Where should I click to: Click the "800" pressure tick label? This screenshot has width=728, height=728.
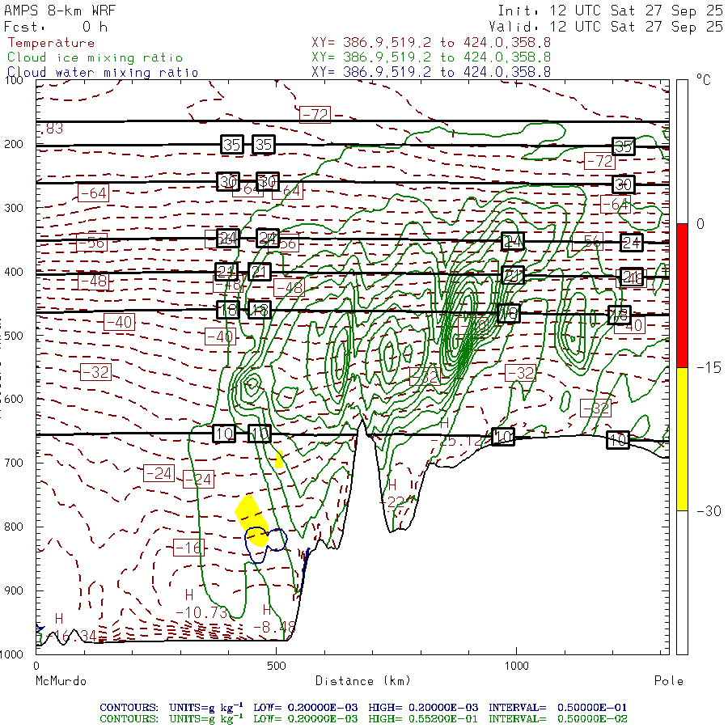coord(14,527)
